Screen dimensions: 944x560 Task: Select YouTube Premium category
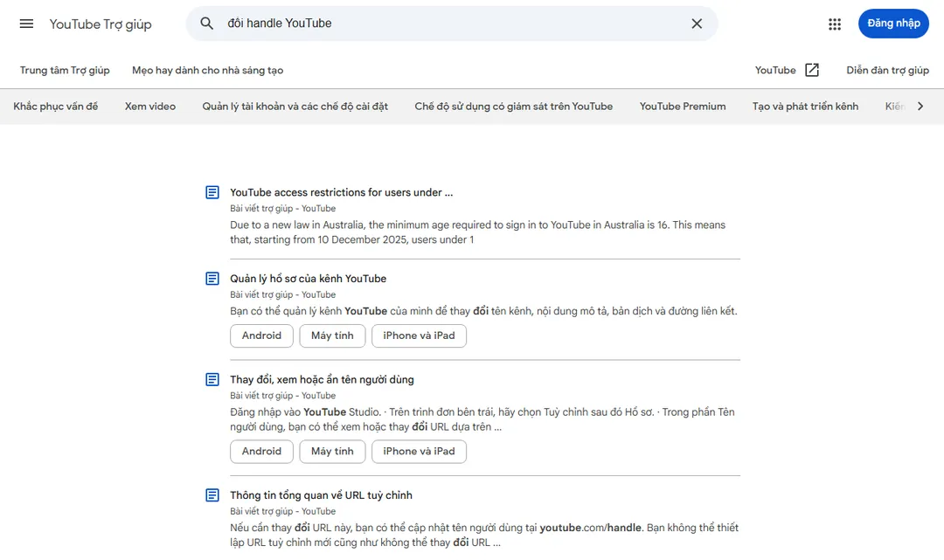pos(683,107)
